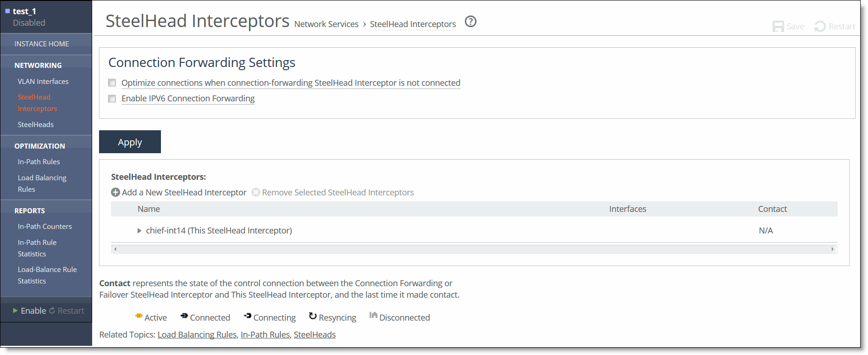Viewport: 868px width, 355px height.
Task: Click the Enable play triangle icon in sidebar
Action: (x=16, y=311)
